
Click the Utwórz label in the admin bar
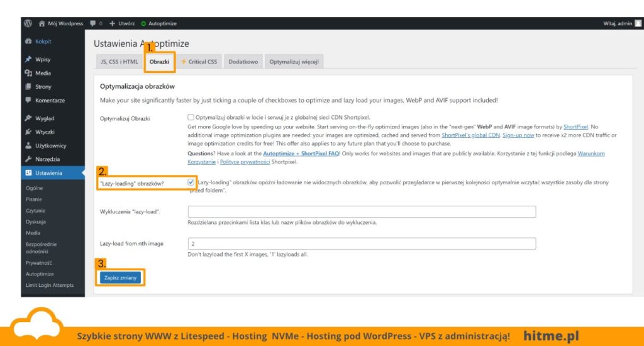[126, 23]
